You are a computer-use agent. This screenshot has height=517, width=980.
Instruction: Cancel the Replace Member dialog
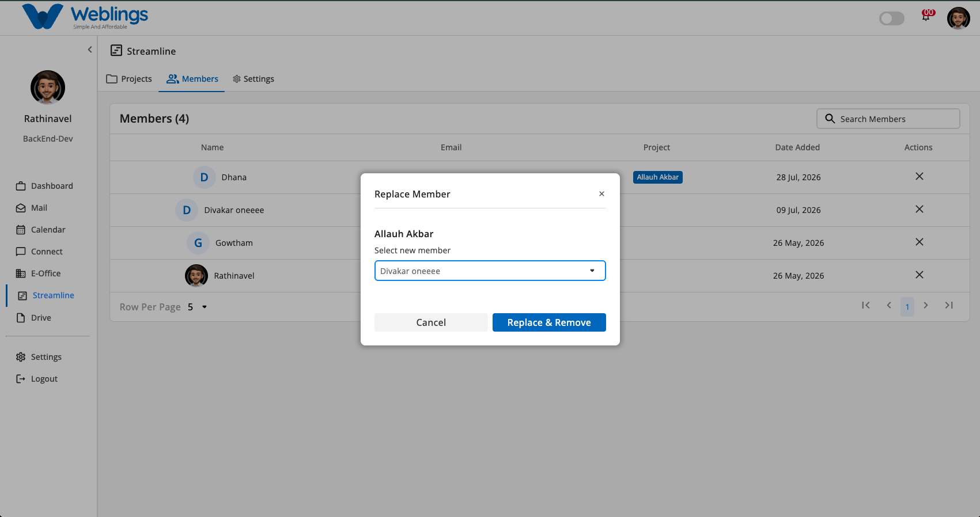(431, 322)
